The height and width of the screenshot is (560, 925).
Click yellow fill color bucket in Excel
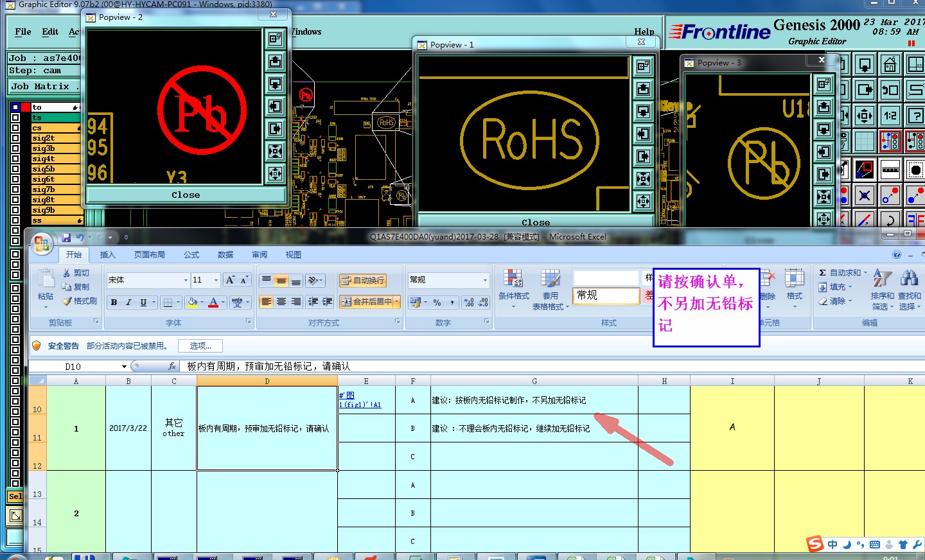[192, 302]
